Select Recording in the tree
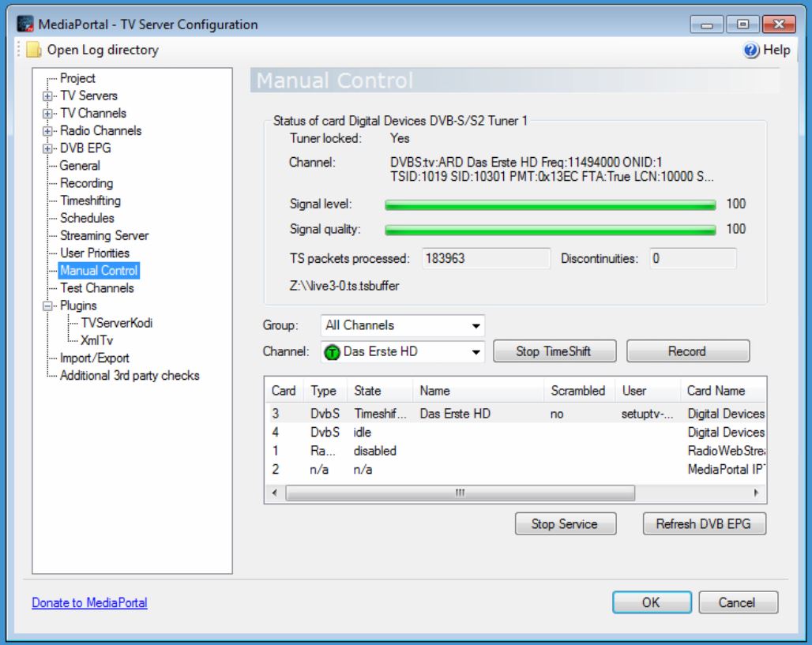Viewport: 812px width, 645px height. pos(86,183)
